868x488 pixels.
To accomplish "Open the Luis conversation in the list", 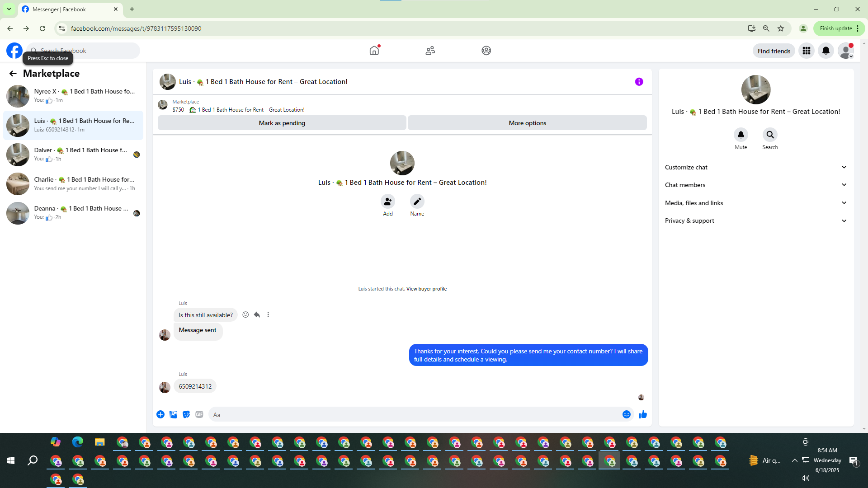I will (73, 125).
